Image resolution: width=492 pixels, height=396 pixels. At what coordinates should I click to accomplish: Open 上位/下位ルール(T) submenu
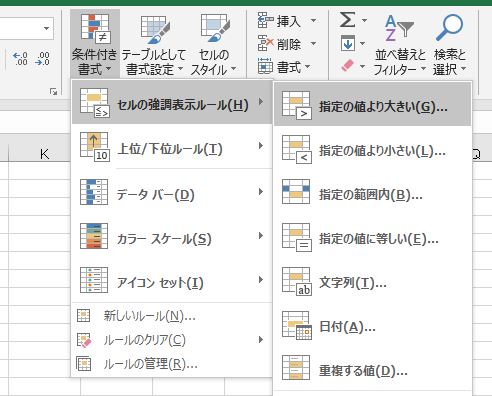tap(172, 146)
